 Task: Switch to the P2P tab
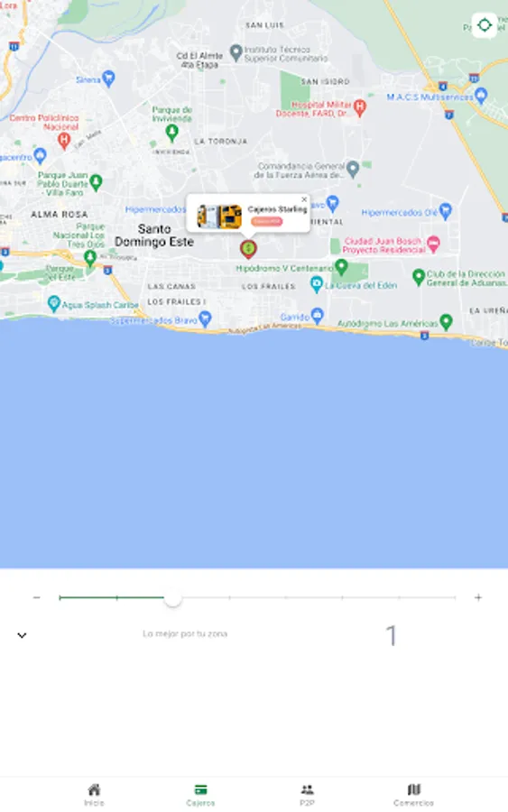tap(307, 795)
